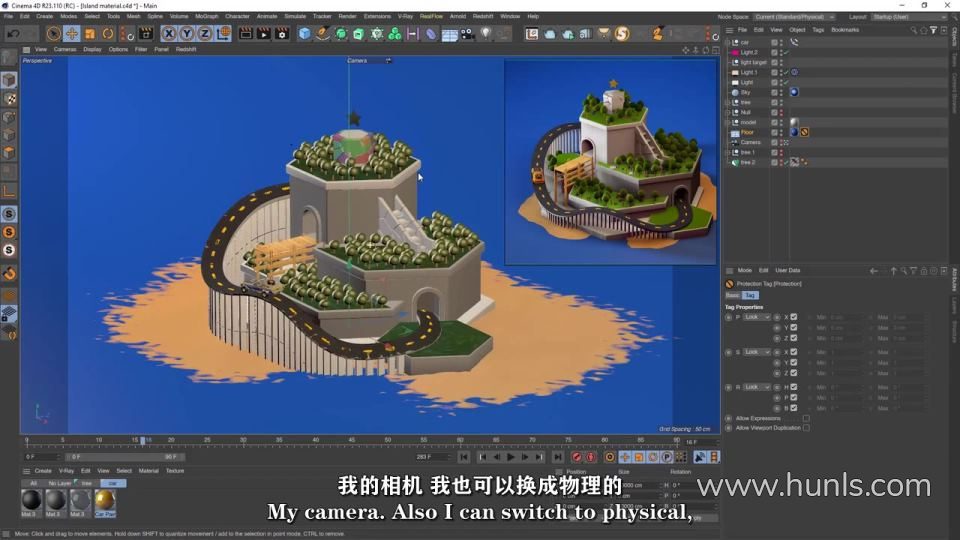
Task: Toggle the Autokeying button
Action: (591, 457)
